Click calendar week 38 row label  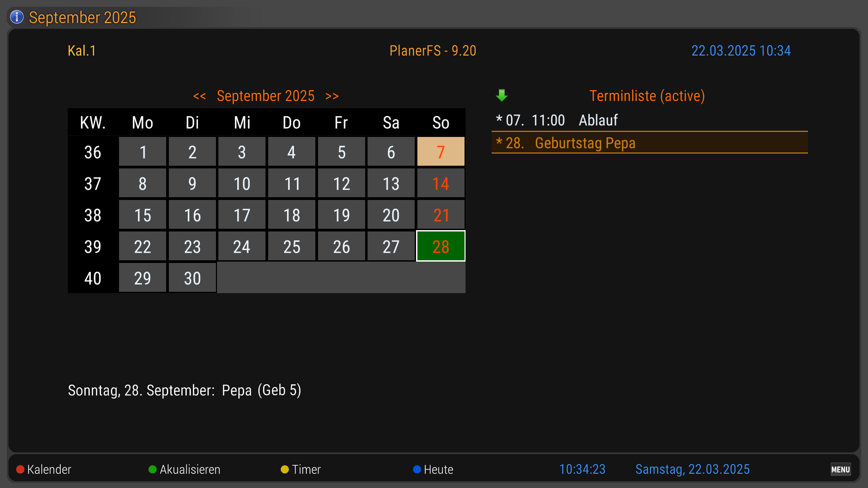click(x=93, y=215)
